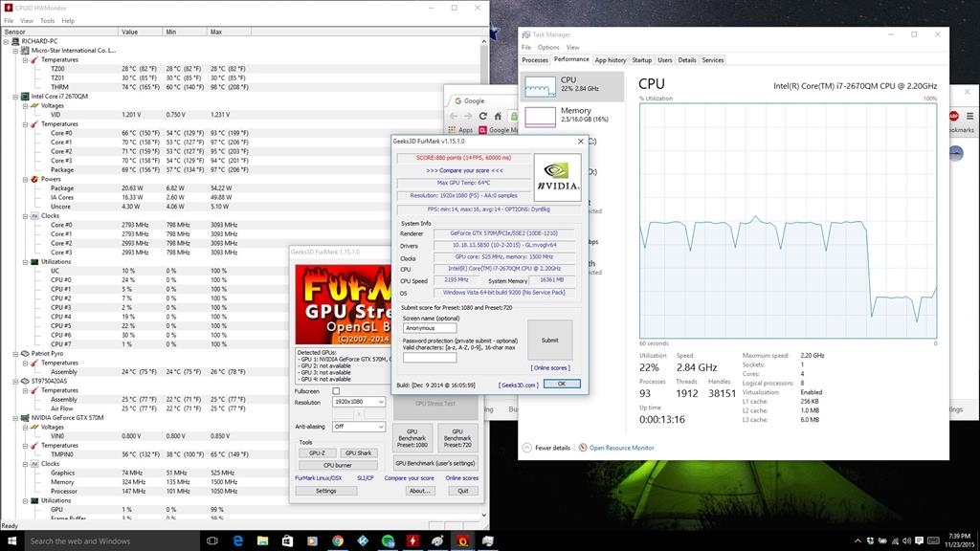Viewport: 980px width, 551px height.
Task: Open the Action Center notifications icon
Action: point(919,541)
